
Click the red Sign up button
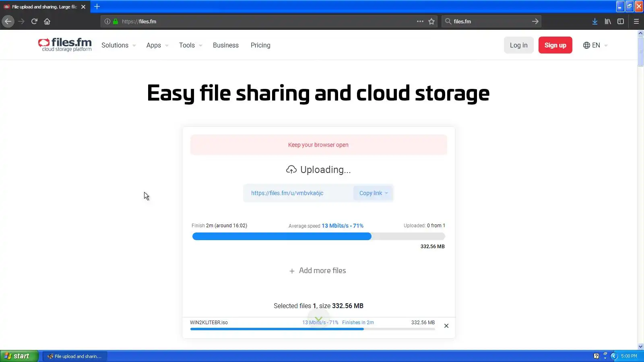(x=555, y=45)
